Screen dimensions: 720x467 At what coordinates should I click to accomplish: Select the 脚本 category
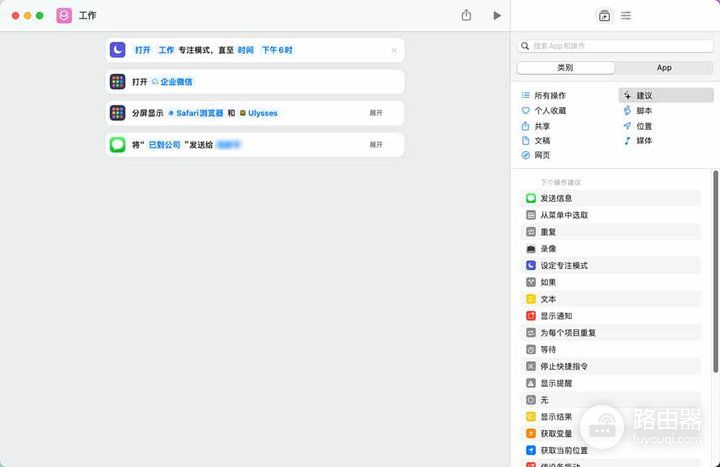(x=644, y=110)
